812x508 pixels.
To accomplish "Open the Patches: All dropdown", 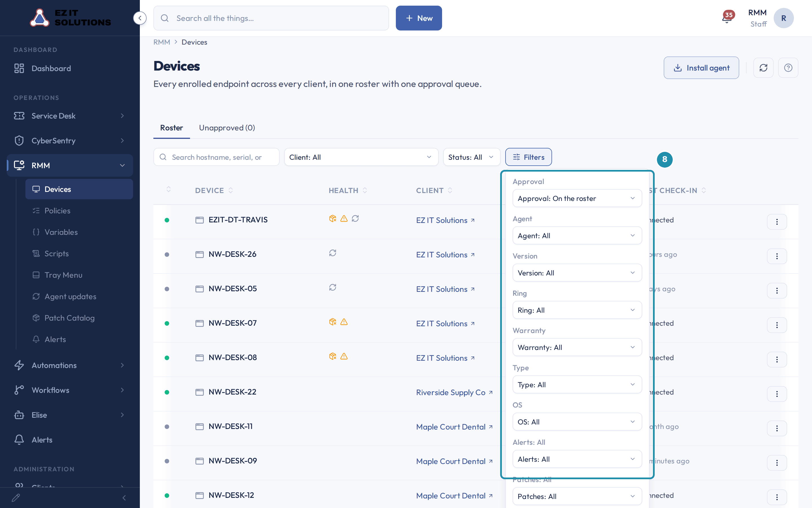I will tap(577, 497).
